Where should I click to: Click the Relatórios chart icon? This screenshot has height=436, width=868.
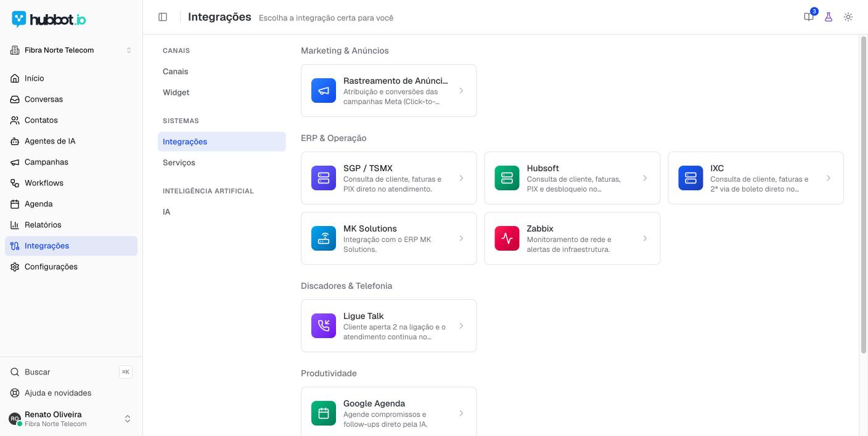click(x=15, y=225)
